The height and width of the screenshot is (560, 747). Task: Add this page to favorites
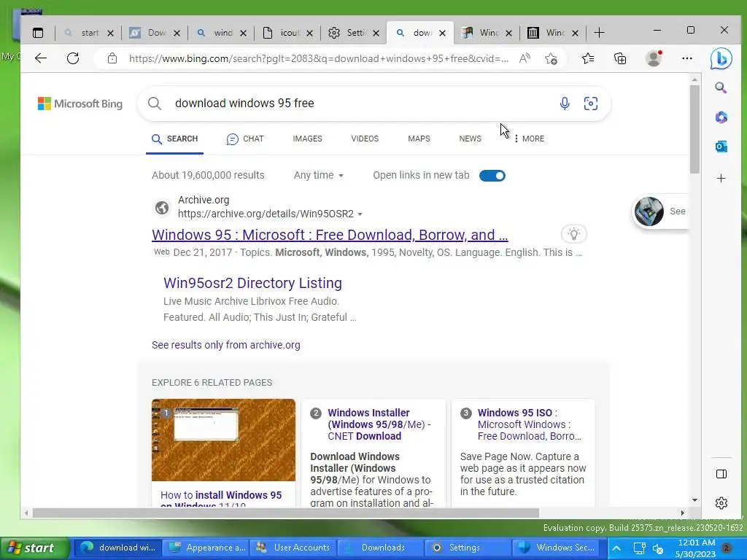[x=551, y=58]
